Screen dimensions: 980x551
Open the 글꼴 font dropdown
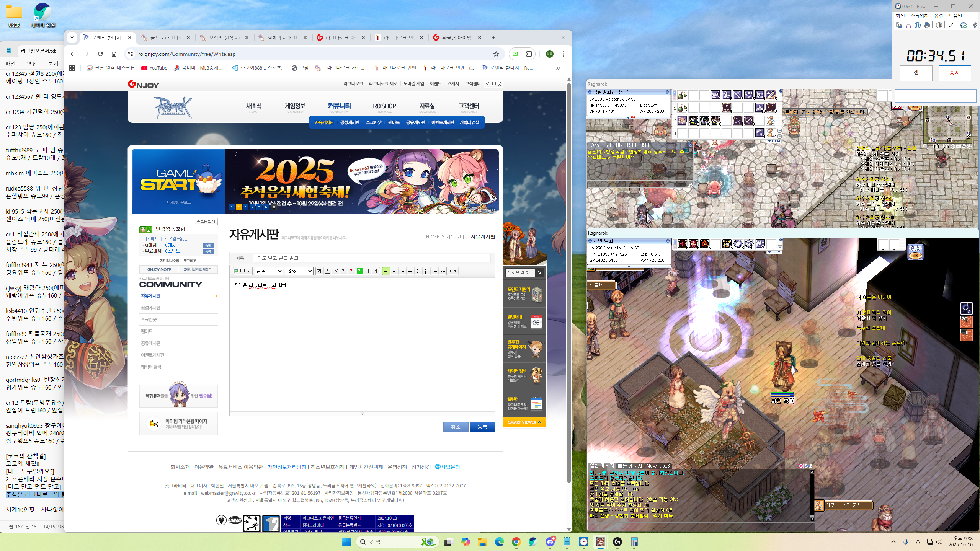tap(269, 271)
